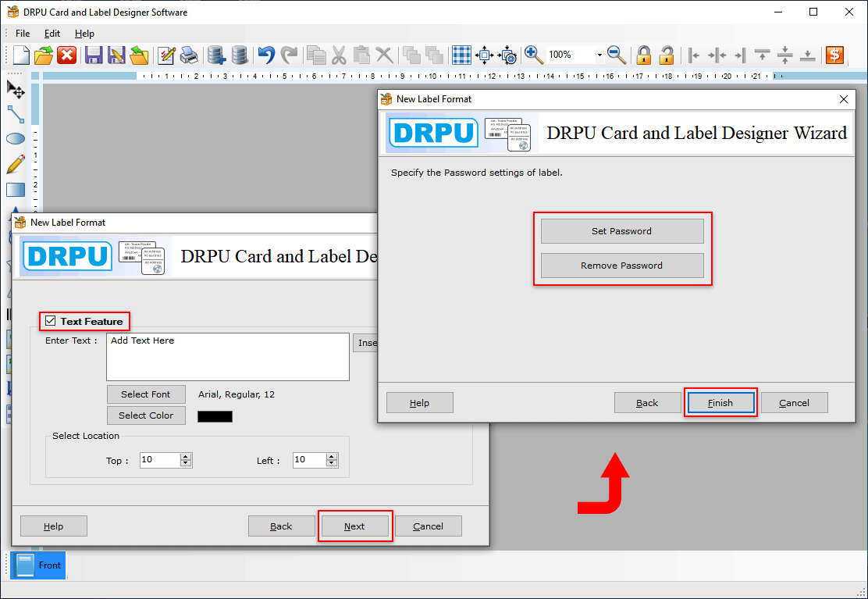Align objects to top edge icon
The width and height of the screenshot is (868, 599).
tap(763, 55)
